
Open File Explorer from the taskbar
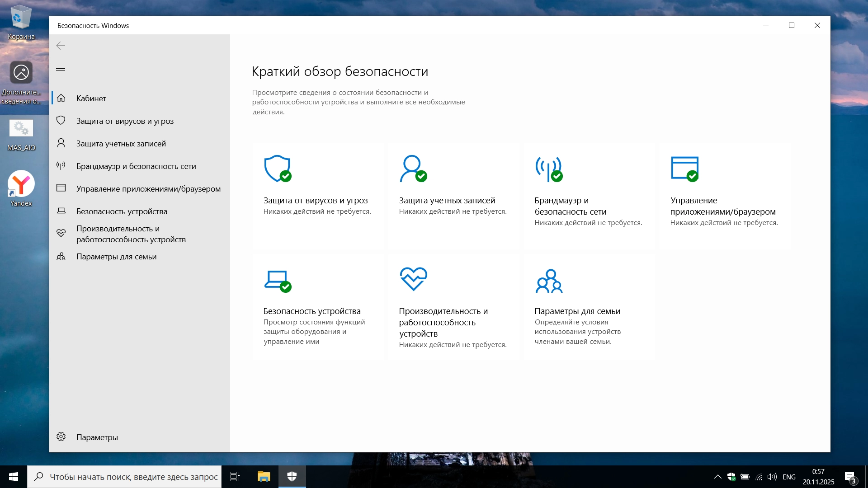click(264, 477)
